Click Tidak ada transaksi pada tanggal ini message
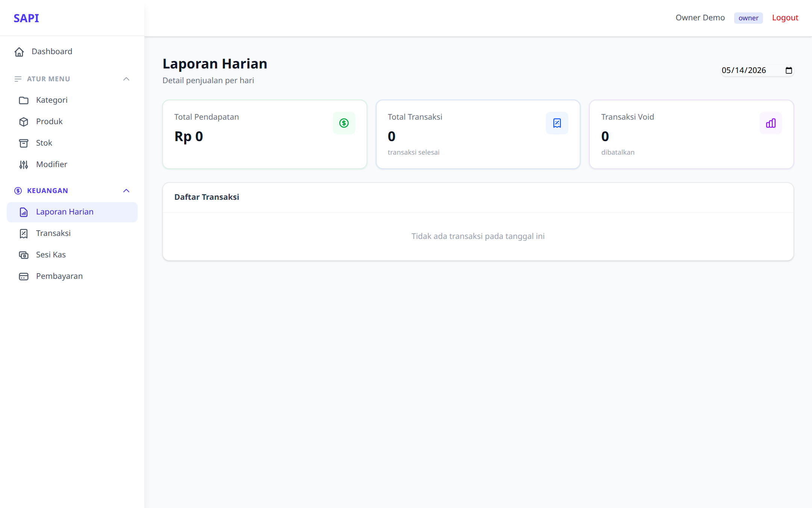This screenshot has width=812, height=508. pyautogui.click(x=478, y=236)
